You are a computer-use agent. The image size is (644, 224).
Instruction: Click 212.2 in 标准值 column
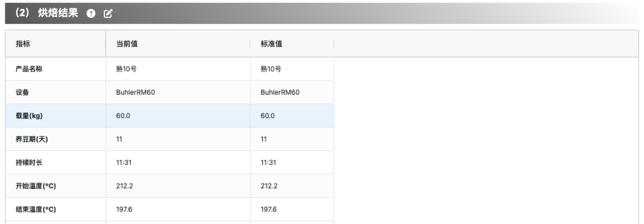(x=269, y=186)
